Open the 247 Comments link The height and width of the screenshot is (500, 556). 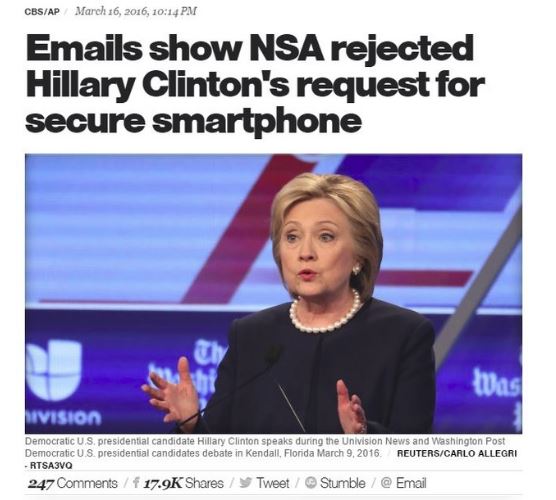click(x=73, y=483)
